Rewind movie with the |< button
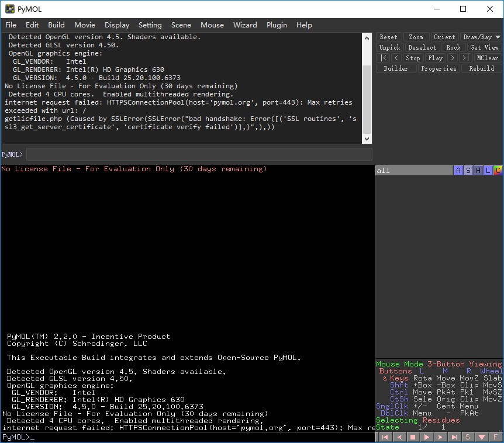This screenshot has width=504, height=443. [x=383, y=58]
